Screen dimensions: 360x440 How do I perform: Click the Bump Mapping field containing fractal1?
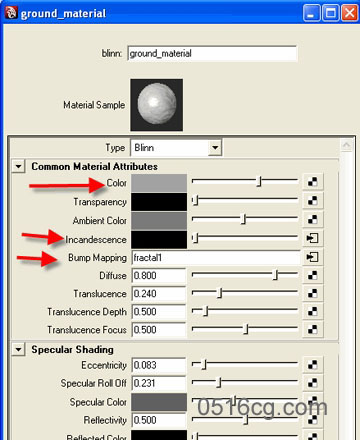coord(216,257)
